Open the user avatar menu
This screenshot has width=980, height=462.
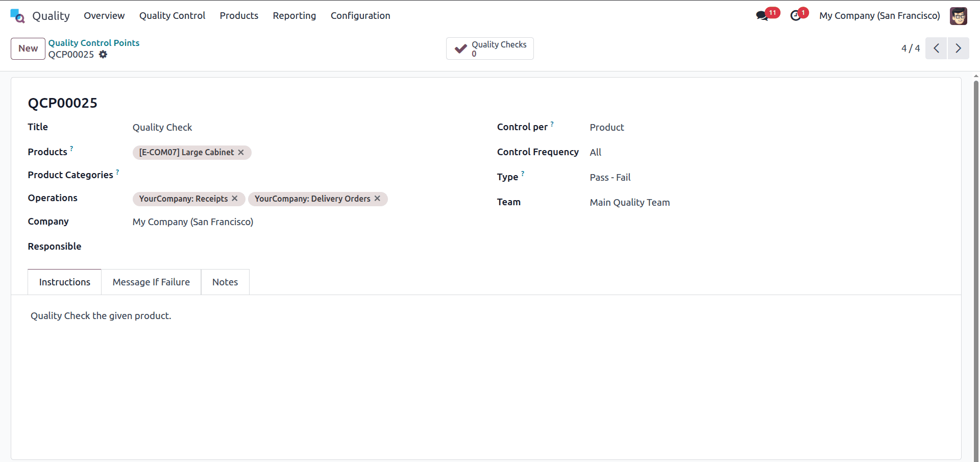tap(959, 16)
